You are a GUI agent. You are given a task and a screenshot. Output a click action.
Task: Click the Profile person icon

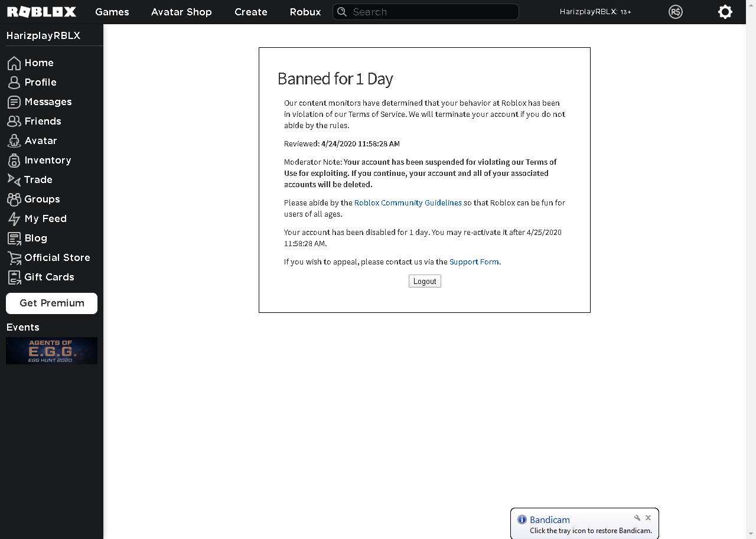[14, 83]
